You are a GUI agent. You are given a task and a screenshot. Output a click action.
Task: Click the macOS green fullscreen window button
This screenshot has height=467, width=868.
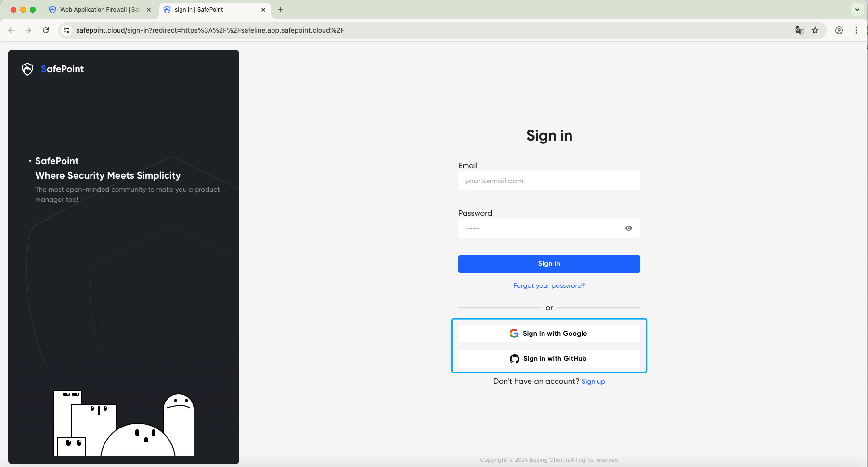[33, 10]
